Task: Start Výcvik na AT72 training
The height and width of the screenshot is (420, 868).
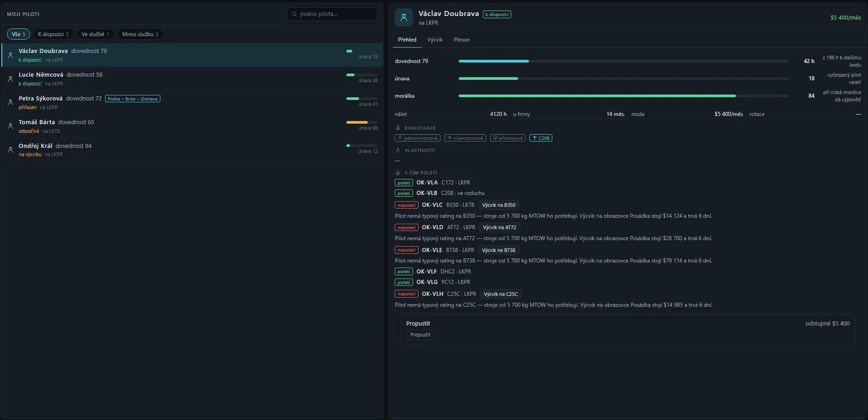Action: 500,228
